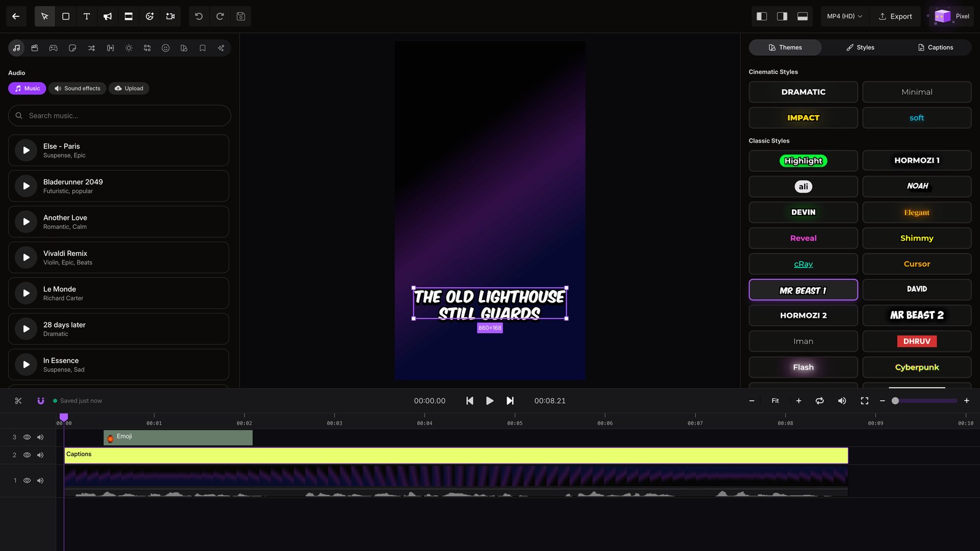This screenshot has width=980, height=551.
Task: Select the Emoji clip on timeline
Action: (x=178, y=438)
